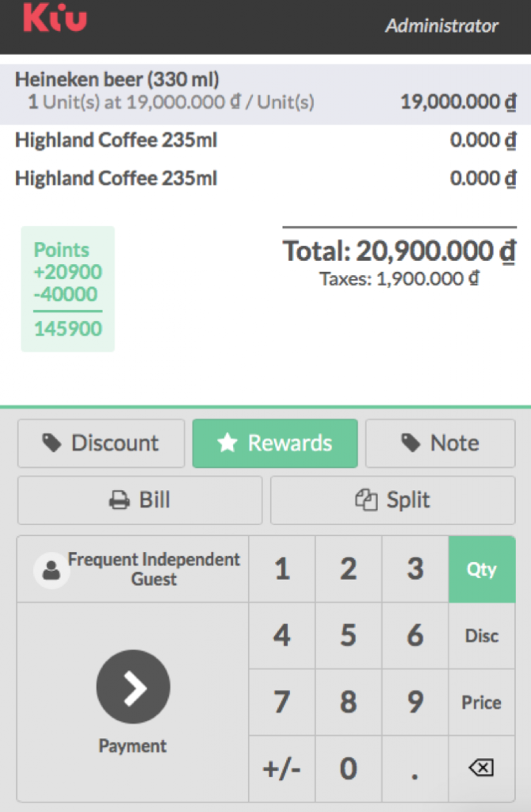Tap the number 5 key
Screen dimensions: 531x812
click(348, 636)
